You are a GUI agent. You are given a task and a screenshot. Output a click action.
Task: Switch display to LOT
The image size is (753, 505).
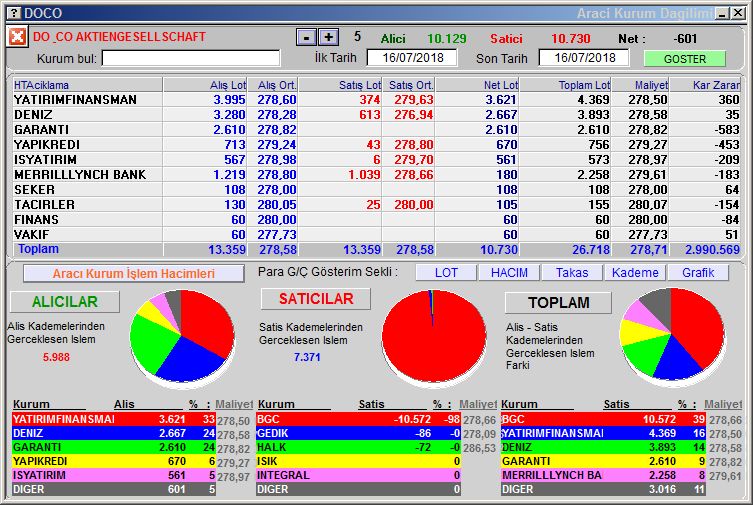coord(446,273)
